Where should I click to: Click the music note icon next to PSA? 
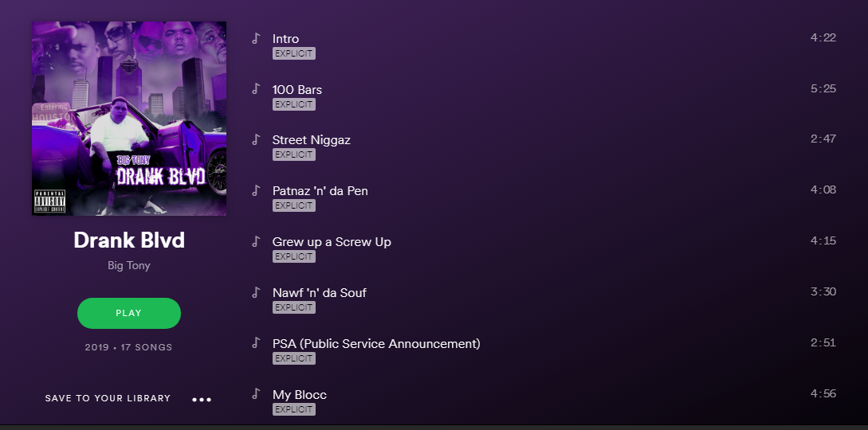pyautogui.click(x=256, y=344)
